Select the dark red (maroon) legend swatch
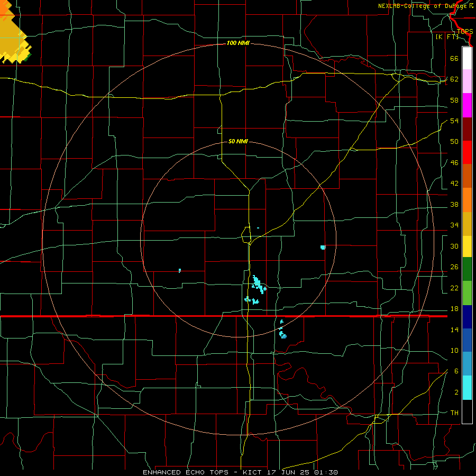The width and height of the screenshot is (476, 476). pos(467,129)
